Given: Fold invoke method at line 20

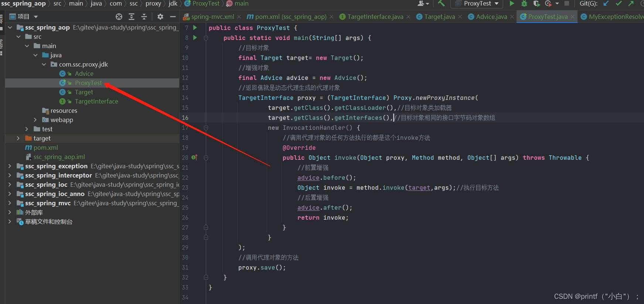Looking at the screenshot, I should tap(206, 158).
